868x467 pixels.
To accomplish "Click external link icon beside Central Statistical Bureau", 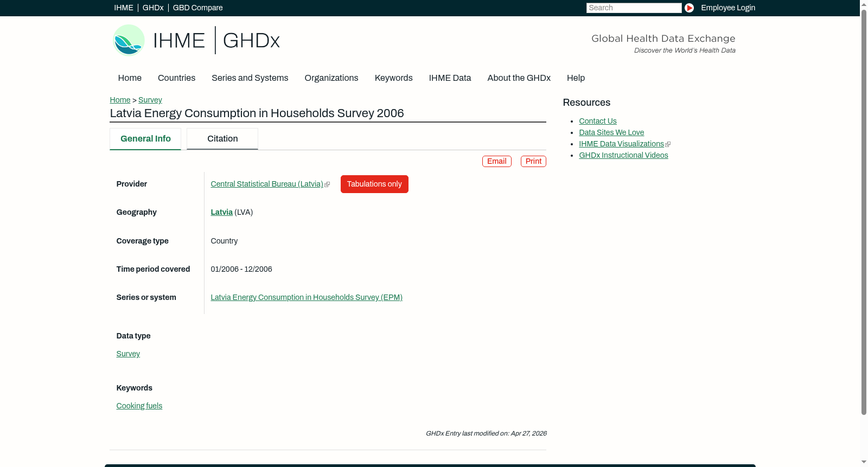I will 327,184.
